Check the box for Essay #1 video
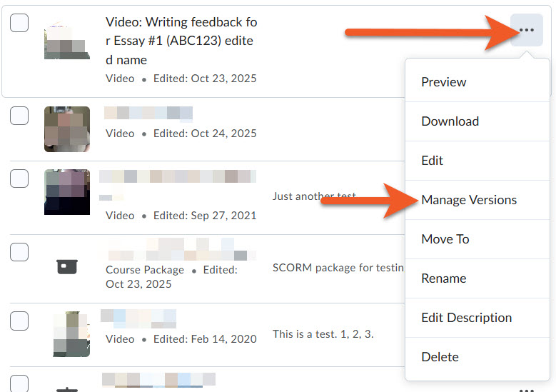 pyautogui.click(x=19, y=23)
